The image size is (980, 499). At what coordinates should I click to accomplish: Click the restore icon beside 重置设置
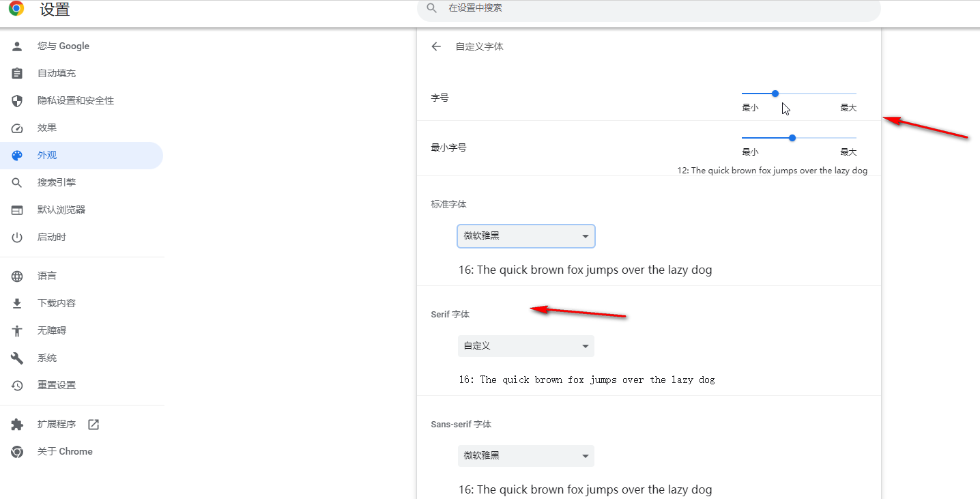tap(17, 386)
